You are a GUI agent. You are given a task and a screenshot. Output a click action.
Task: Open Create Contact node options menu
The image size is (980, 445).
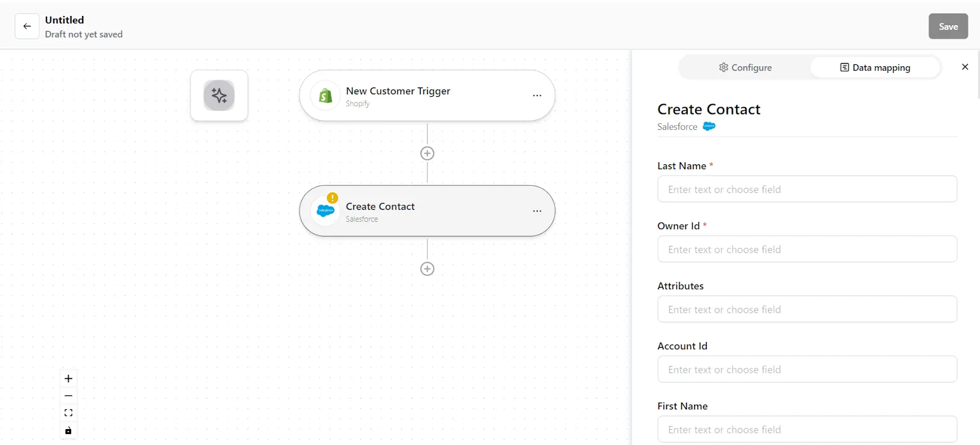pyautogui.click(x=537, y=211)
